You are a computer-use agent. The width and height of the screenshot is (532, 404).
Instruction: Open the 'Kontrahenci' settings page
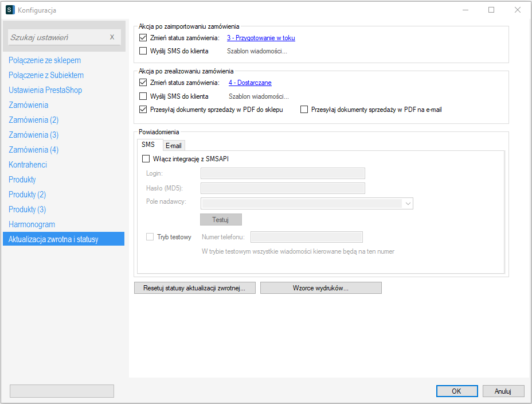pos(28,165)
